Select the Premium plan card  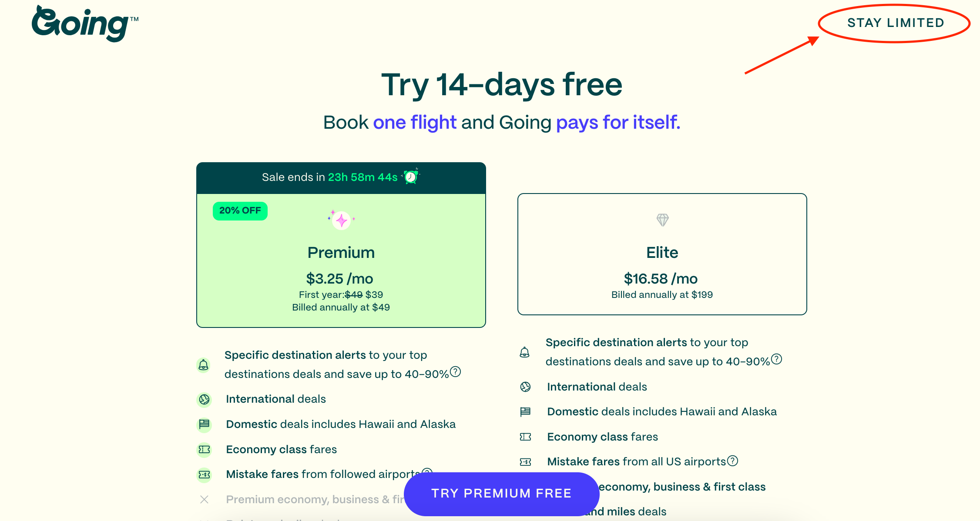click(x=341, y=260)
